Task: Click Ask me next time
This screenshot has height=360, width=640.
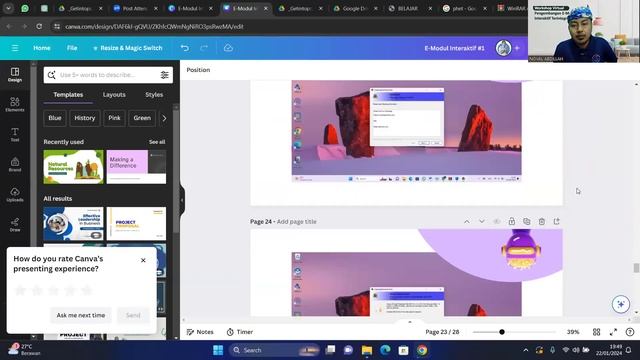Action: 81,315
